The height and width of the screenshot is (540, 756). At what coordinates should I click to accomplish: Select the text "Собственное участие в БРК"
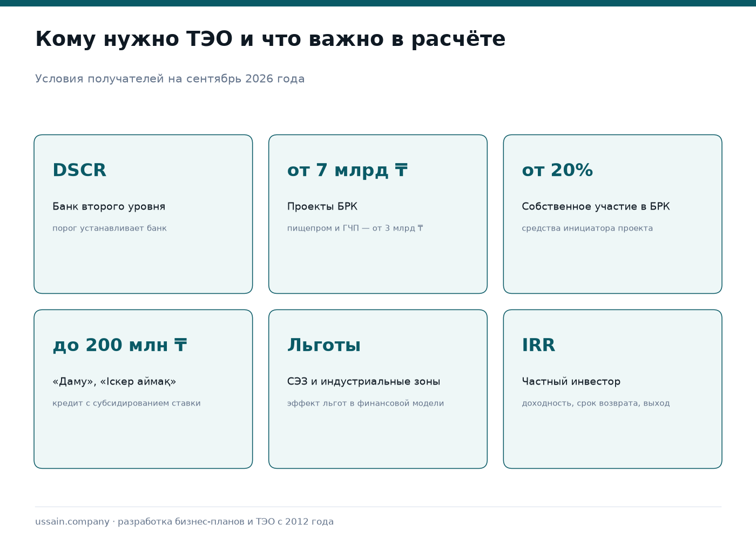tap(596, 207)
